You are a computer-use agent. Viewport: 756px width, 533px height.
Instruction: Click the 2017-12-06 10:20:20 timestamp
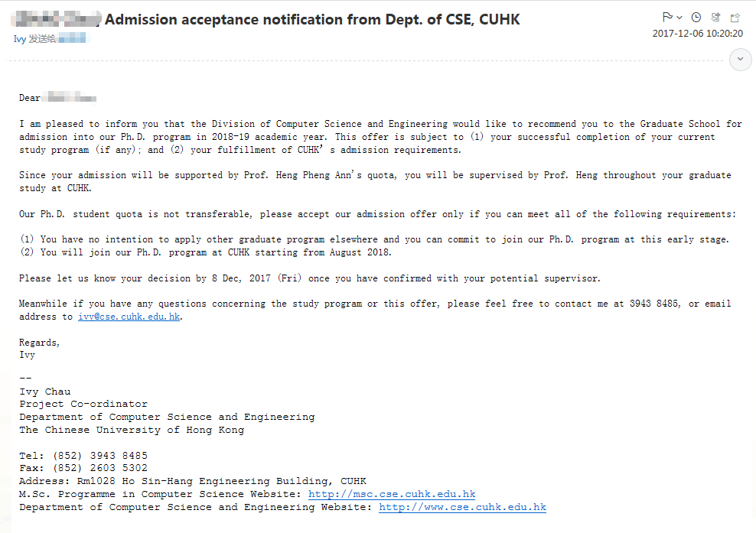(x=697, y=34)
